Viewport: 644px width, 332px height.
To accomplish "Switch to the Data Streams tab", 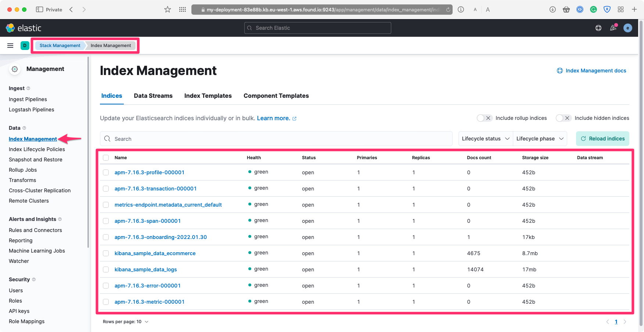I will [x=153, y=96].
